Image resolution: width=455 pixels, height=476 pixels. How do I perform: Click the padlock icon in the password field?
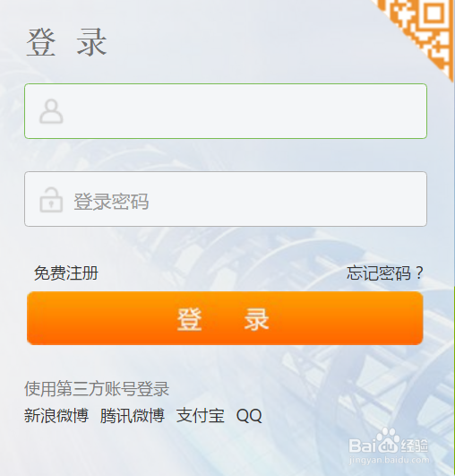point(51,200)
